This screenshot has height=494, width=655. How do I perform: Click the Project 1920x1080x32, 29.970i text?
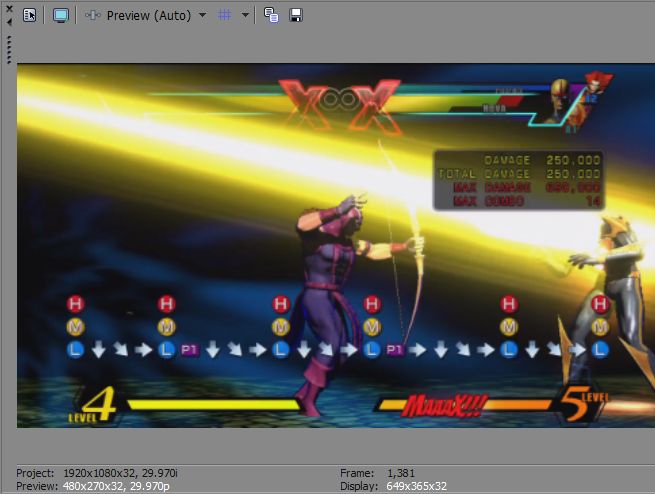tap(97, 473)
